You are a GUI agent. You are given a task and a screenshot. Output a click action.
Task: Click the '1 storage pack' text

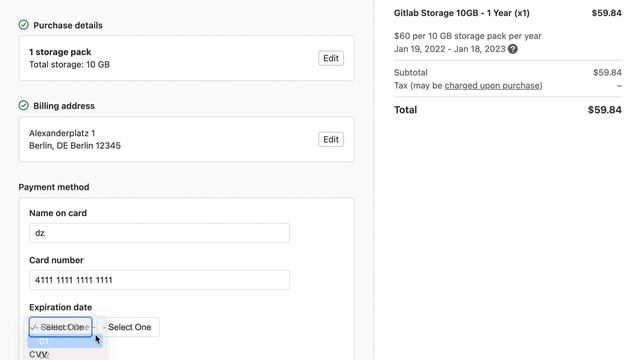pyautogui.click(x=60, y=52)
